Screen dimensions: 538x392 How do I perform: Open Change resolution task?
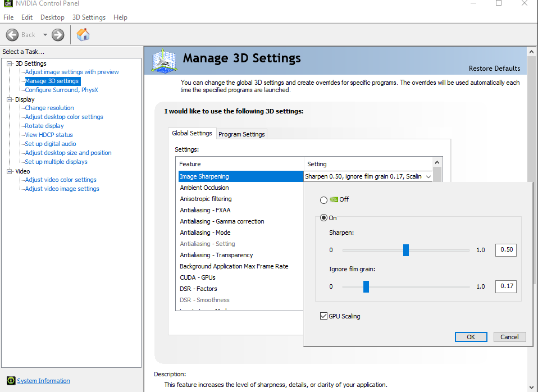(49, 108)
